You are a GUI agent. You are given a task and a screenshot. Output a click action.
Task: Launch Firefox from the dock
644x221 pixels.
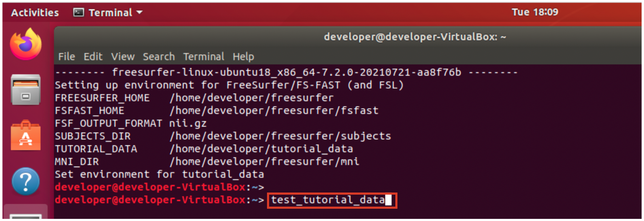[26, 45]
